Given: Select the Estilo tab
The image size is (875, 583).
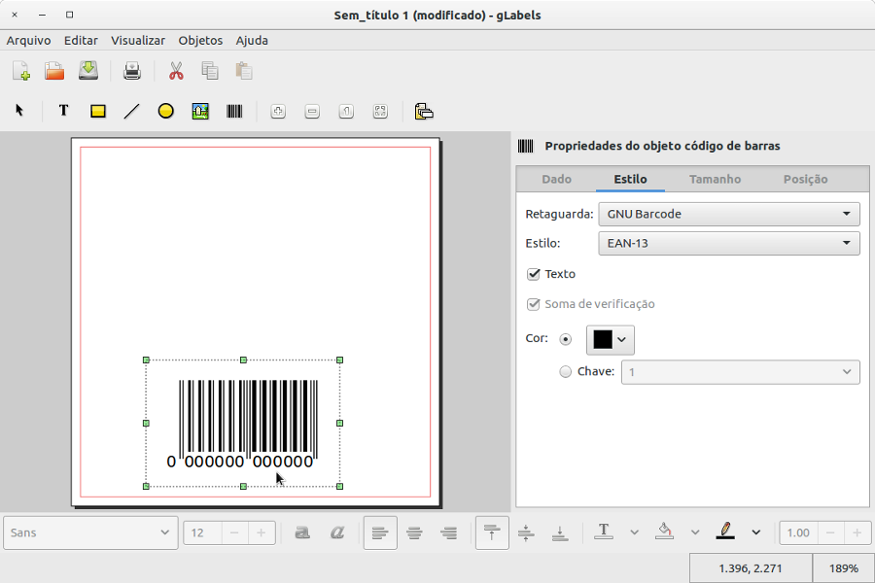Looking at the screenshot, I should (631, 179).
